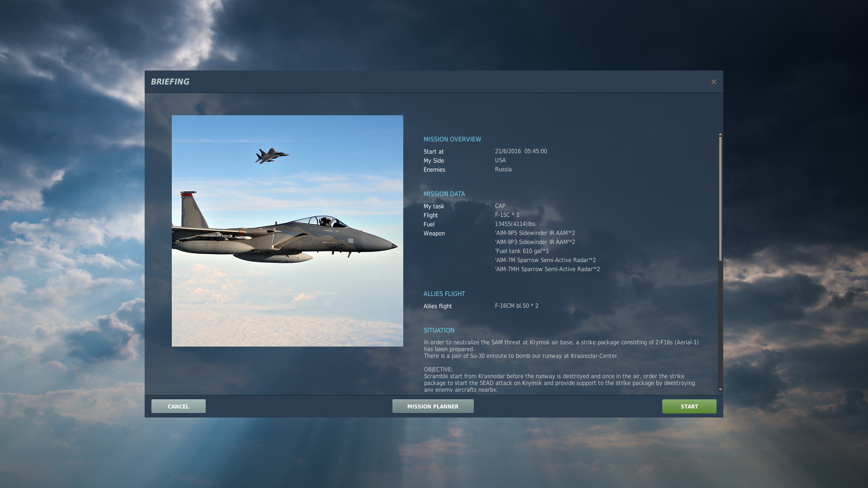868x488 pixels.
Task: Click the Cancel button
Action: (x=178, y=406)
